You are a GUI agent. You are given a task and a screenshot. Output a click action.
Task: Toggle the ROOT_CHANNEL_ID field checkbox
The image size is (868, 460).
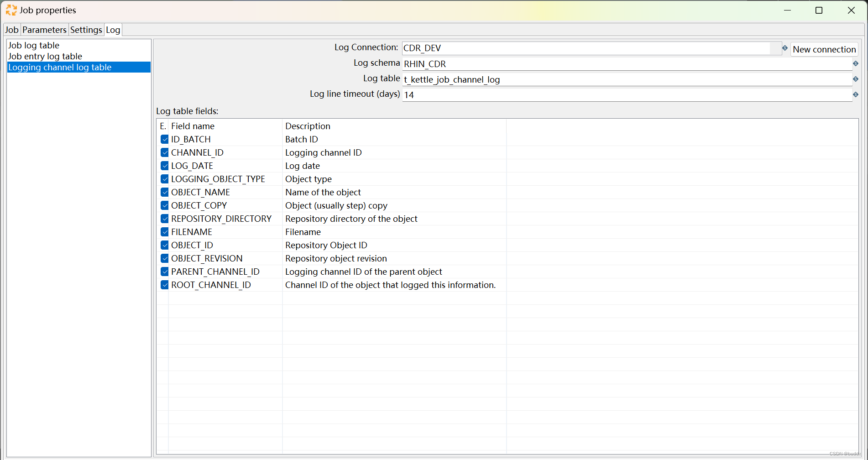(x=165, y=285)
